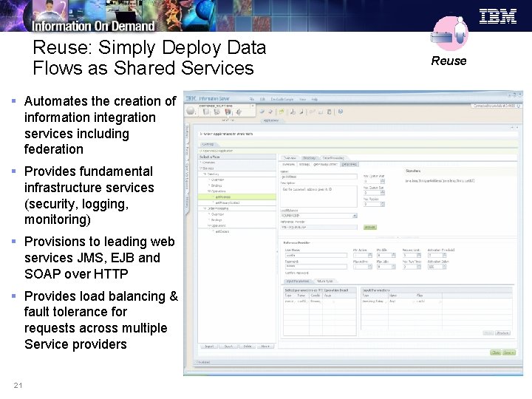Image resolution: width=532 pixels, height=399 pixels.
Task: Click the User Name input field
Action: point(316,255)
